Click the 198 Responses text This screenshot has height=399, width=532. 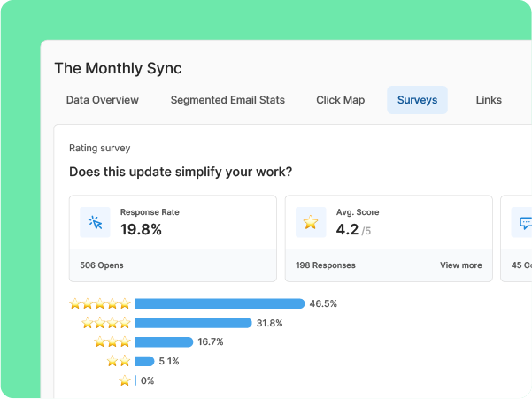[326, 265]
